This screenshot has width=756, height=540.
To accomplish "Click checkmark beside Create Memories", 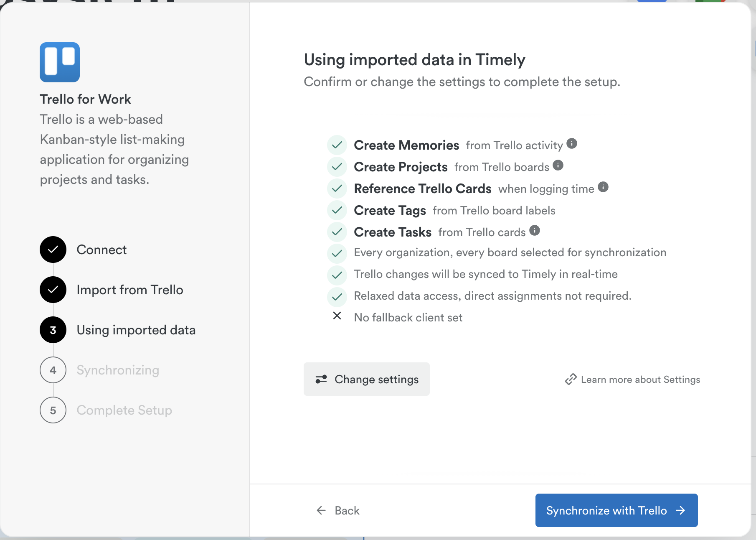I will (337, 145).
